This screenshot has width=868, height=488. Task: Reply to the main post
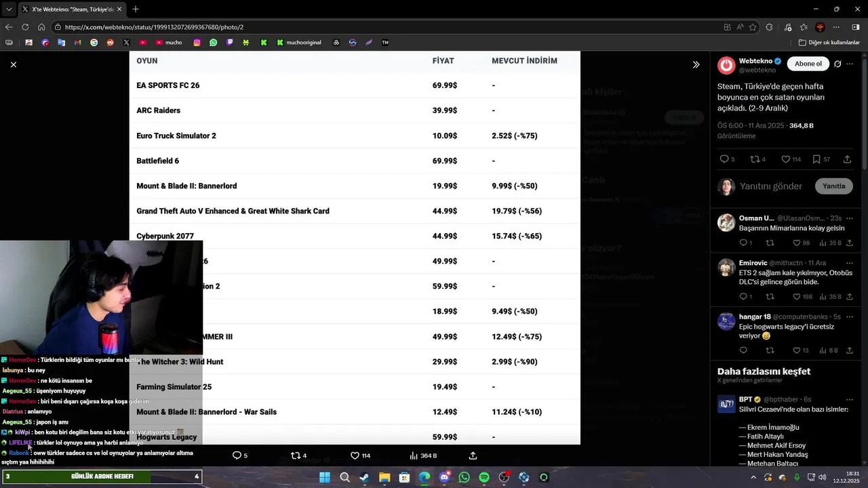point(727,159)
